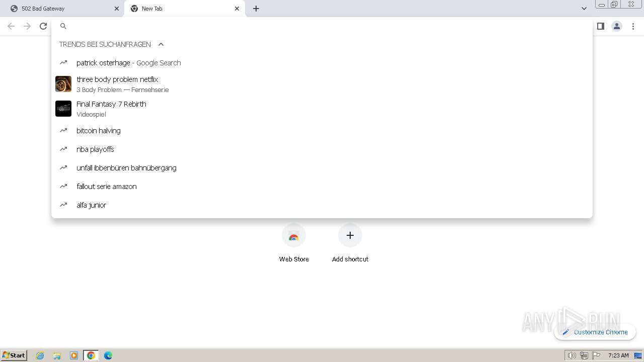Collapse the Trends bei Suchanfragen section

pos(161,44)
